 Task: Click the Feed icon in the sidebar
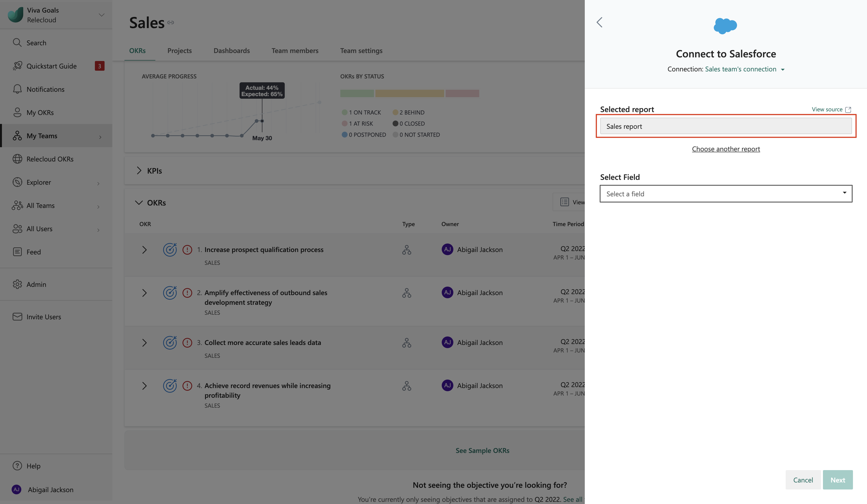point(17,252)
